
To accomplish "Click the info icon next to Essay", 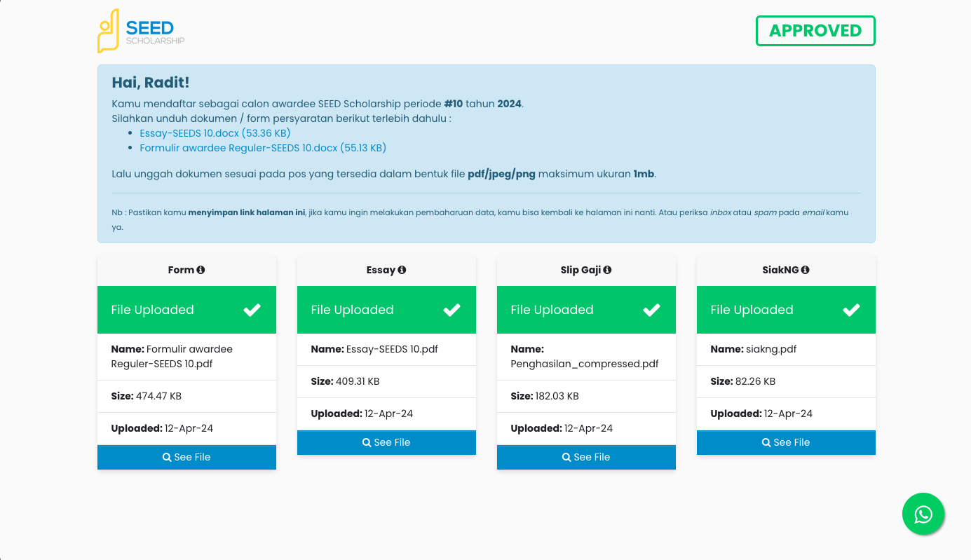I will [x=402, y=270].
